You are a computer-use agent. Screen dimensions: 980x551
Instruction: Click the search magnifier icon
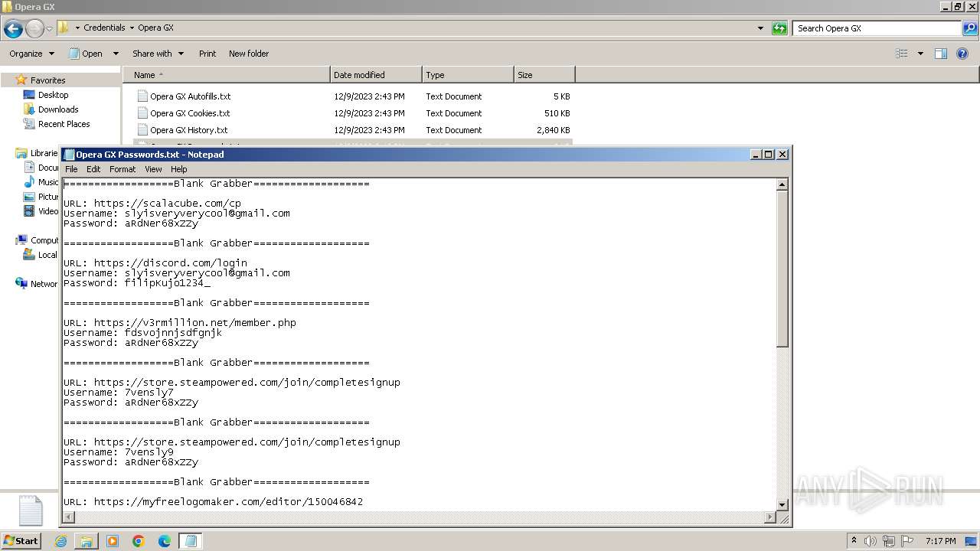point(969,28)
